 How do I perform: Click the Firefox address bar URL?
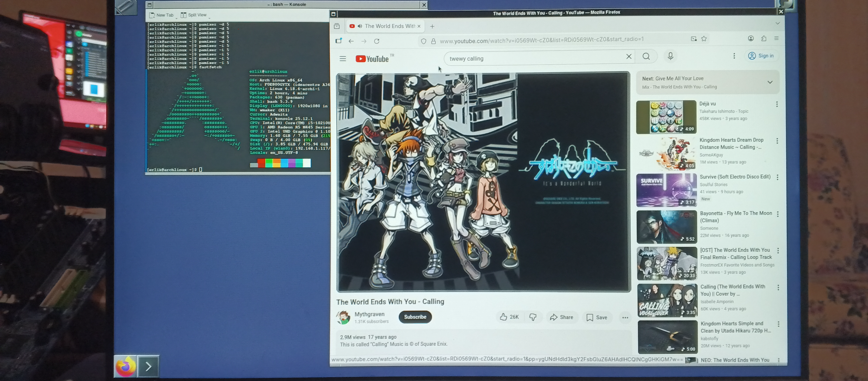pyautogui.click(x=542, y=40)
